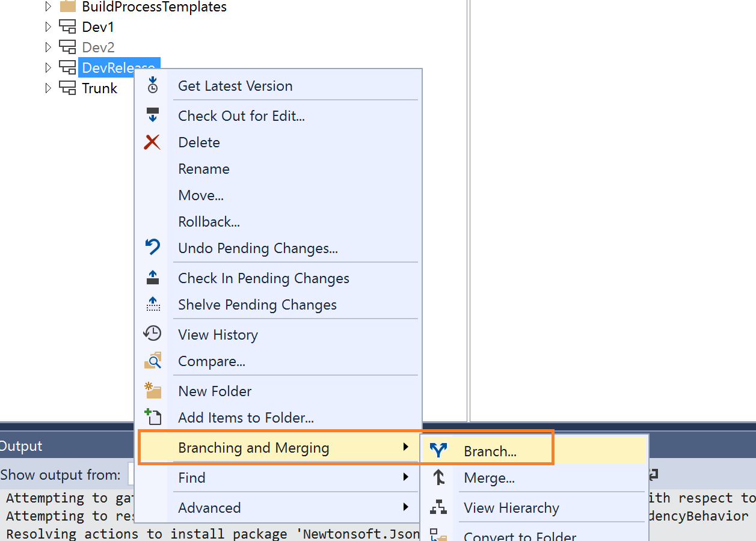Click the Check In Pending Changes icon
Screen dimensions: 756x541
(x=153, y=278)
